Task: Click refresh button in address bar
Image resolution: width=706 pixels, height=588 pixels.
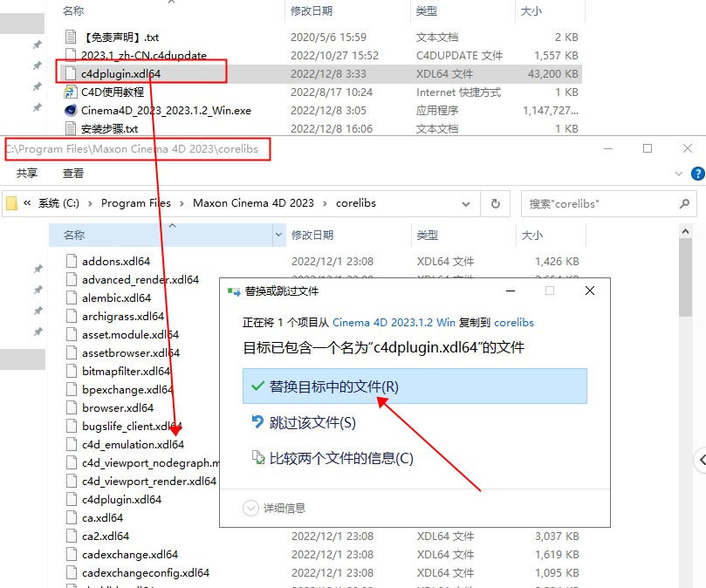Action: click(x=496, y=203)
